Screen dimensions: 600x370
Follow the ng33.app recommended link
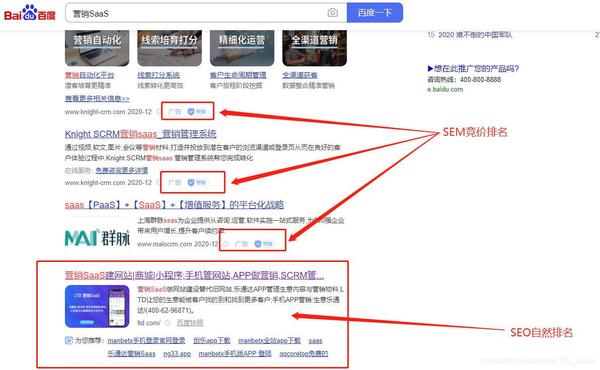pos(177,354)
